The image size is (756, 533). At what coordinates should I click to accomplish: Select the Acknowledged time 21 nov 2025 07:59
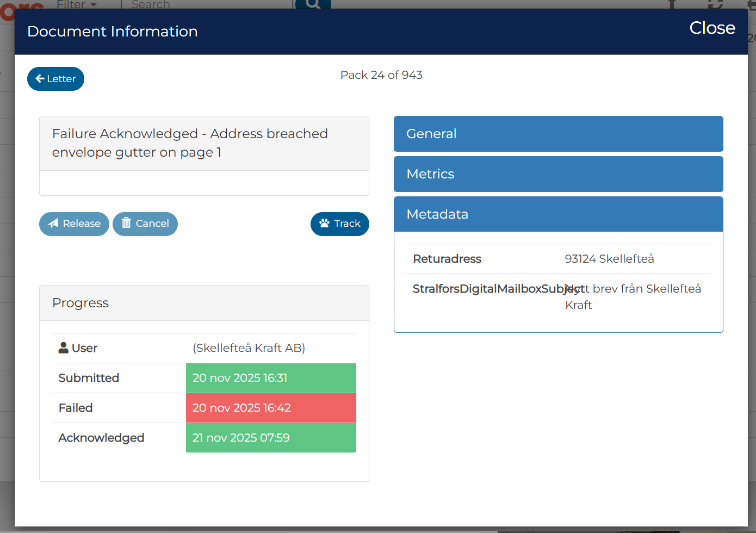(271, 438)
